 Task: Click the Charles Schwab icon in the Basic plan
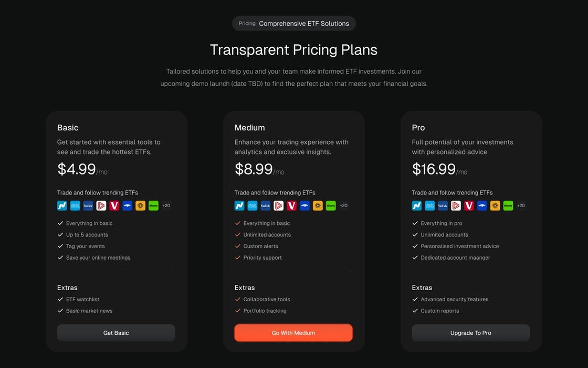pyautogui.click(x=75, y=206)
